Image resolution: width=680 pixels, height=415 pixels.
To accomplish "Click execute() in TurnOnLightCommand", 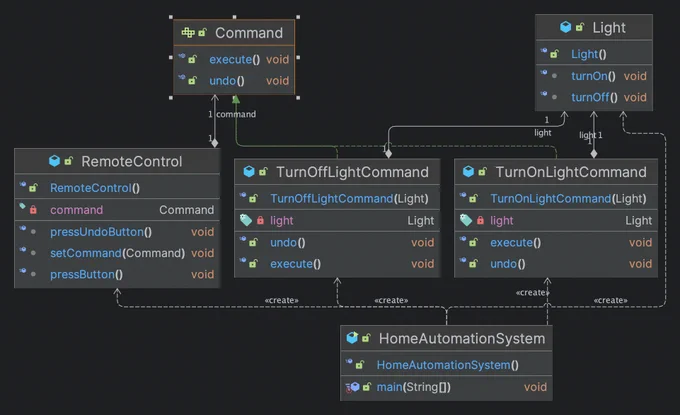I will [x=516, y=242].
